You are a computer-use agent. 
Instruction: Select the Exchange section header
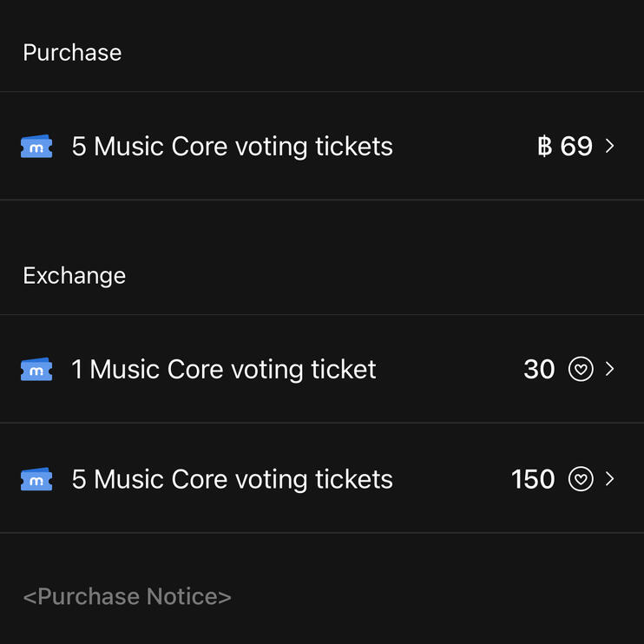coord(75,276)
